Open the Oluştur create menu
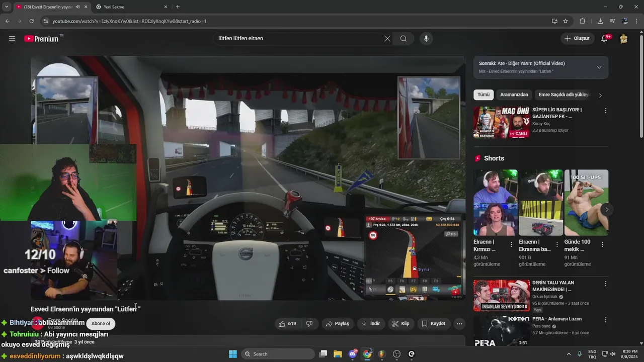The image size is (644, 362). click(x=577, y=38)
